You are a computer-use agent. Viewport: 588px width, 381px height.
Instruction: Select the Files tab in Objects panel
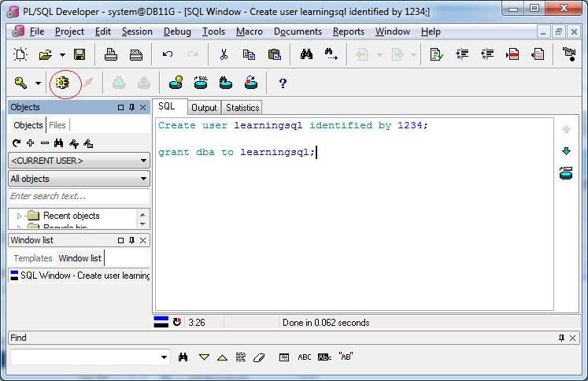[57, 125]
